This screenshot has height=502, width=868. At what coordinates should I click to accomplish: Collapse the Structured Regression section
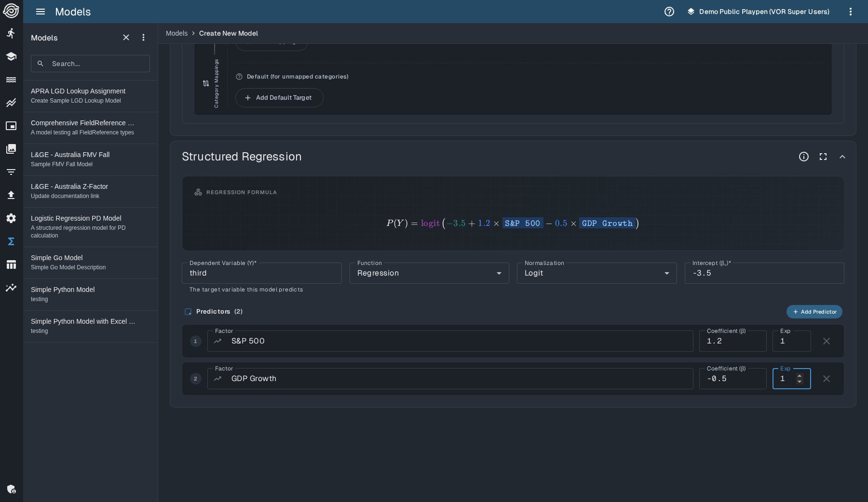pyautogui.click(x=842, y=157)
